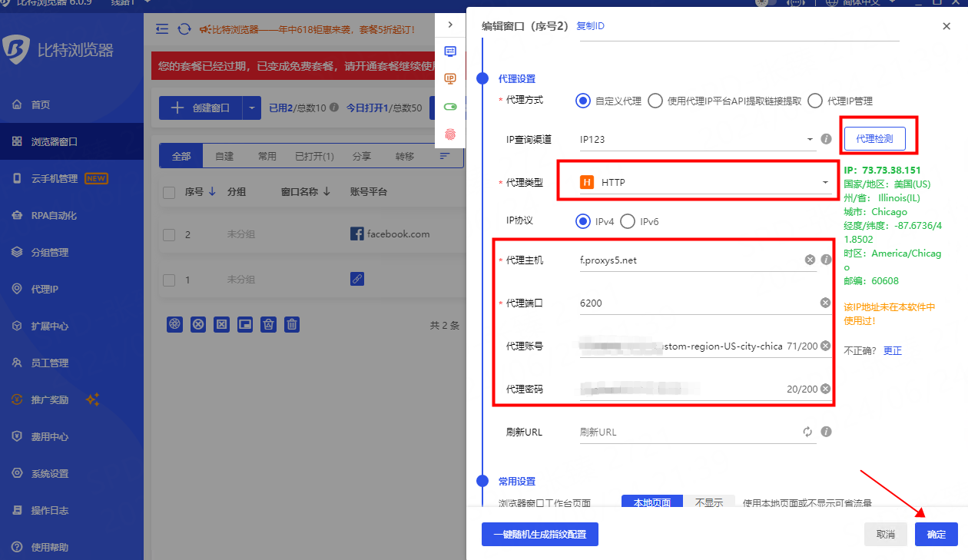Click the info icon next to 总数10
The height and width of the screenshot is (560, 968).
tap(333, 108)
